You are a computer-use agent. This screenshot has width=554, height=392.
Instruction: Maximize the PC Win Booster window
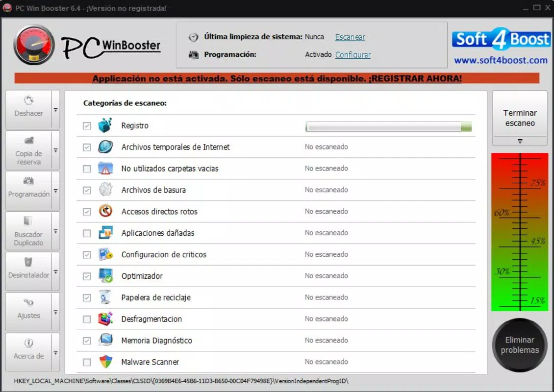pos(537,7)
